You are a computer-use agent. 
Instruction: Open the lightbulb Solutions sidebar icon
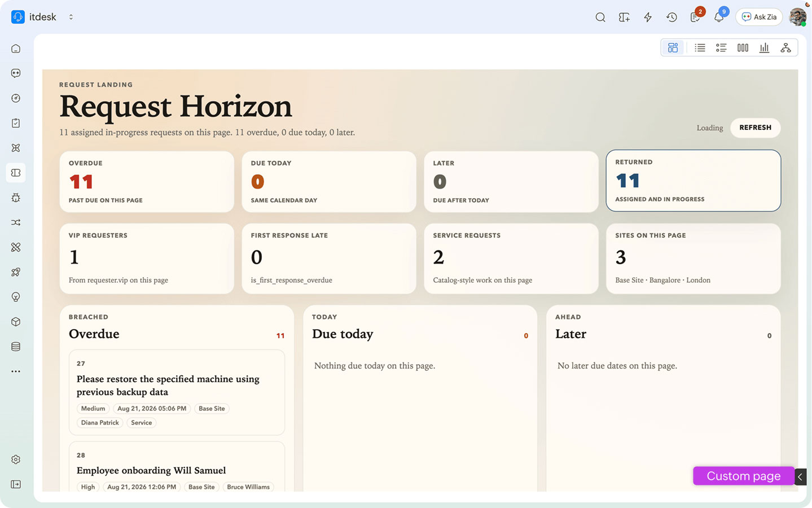pos(16,297)
